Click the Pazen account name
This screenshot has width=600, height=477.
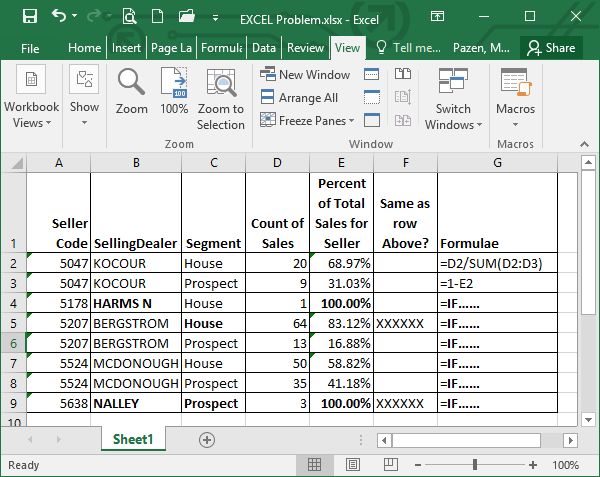481,48
